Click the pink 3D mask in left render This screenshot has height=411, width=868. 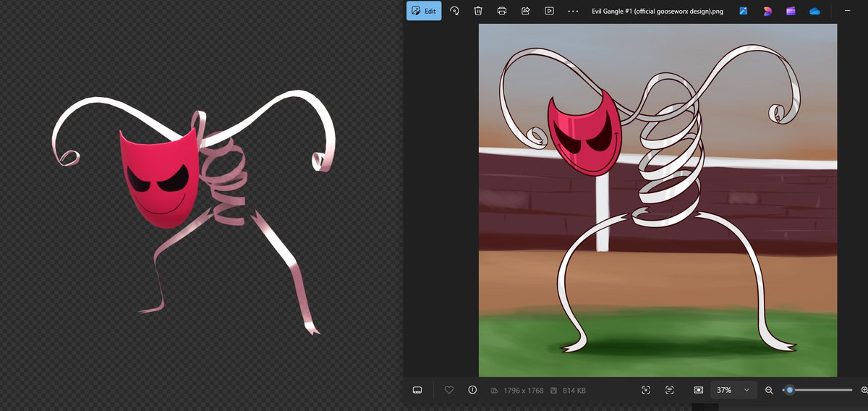158,177
